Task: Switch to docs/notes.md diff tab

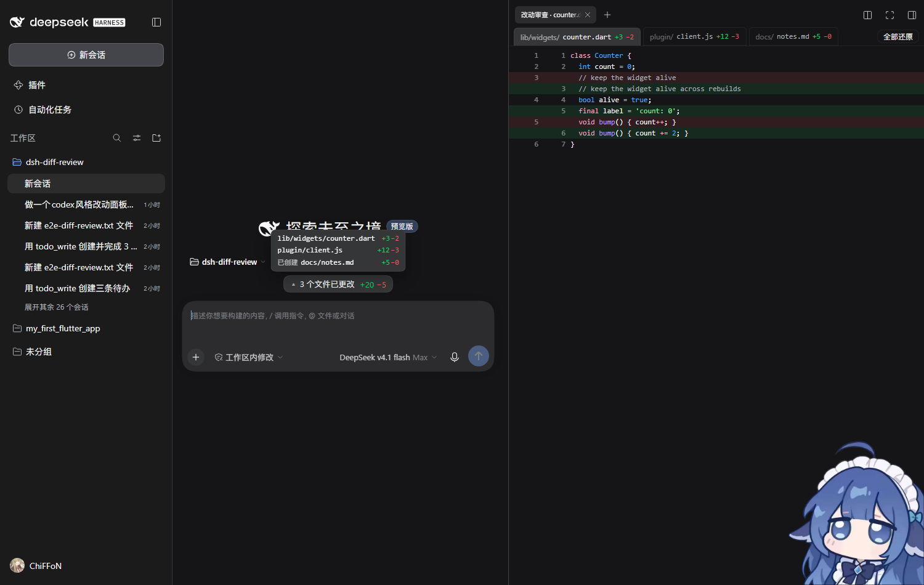Action: (793, 37)
